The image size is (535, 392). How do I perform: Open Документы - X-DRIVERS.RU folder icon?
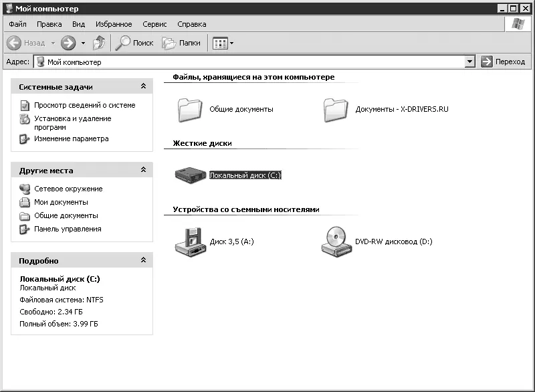pyautogui.click(x=336, y=109)
